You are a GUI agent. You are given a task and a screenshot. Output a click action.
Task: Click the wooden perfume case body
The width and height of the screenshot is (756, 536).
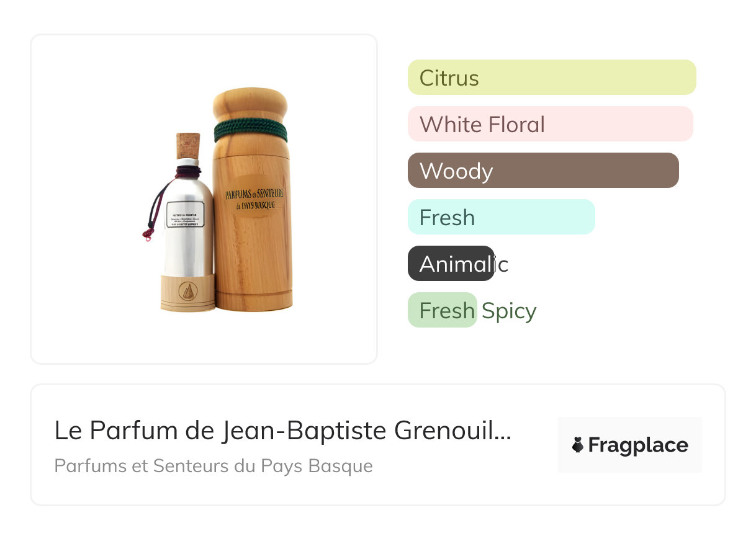(251, 261)
